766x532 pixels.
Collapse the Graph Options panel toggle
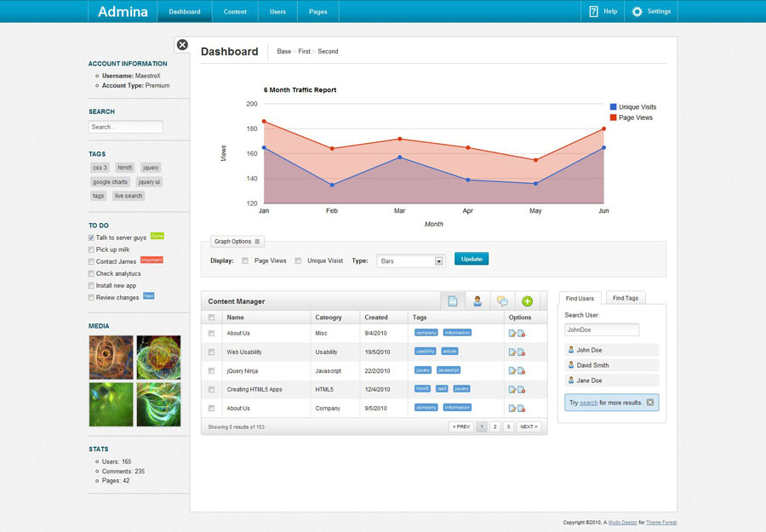(x=258, y=242)
